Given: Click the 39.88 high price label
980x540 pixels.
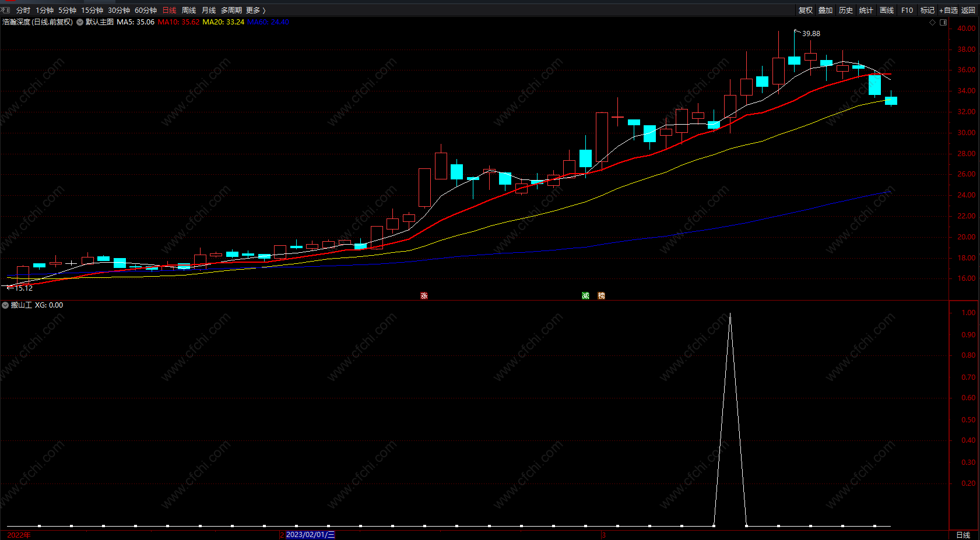Looking at the screenshot, I should point(811,34).
